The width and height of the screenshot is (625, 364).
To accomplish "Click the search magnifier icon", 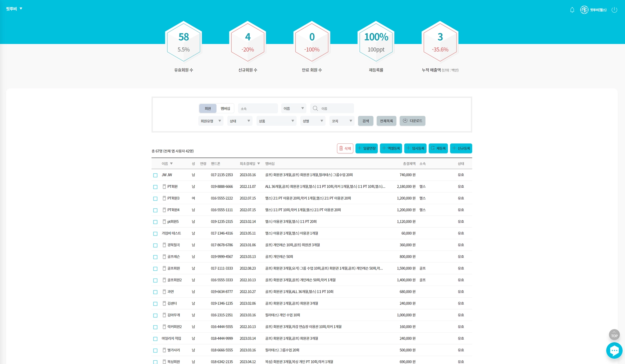I will pos(315,108).
